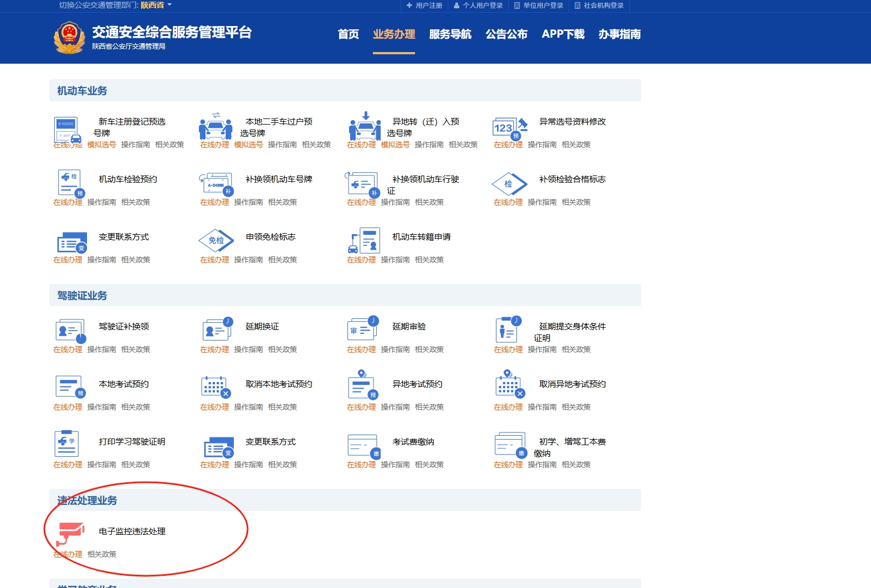Click the 驾驶证补换领 license card icon
Viewport: 871px width, 588px height.
70,331
